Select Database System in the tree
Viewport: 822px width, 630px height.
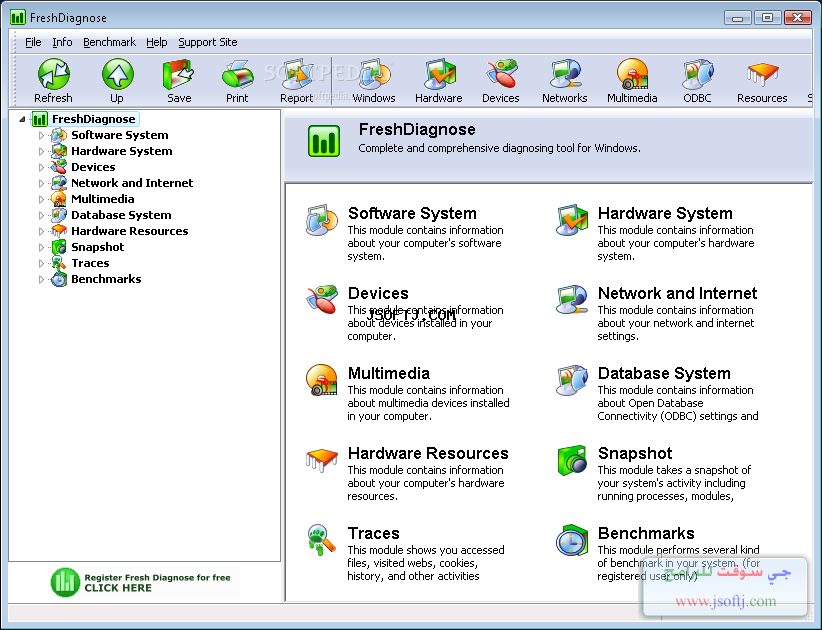click(x=121, y=215)
